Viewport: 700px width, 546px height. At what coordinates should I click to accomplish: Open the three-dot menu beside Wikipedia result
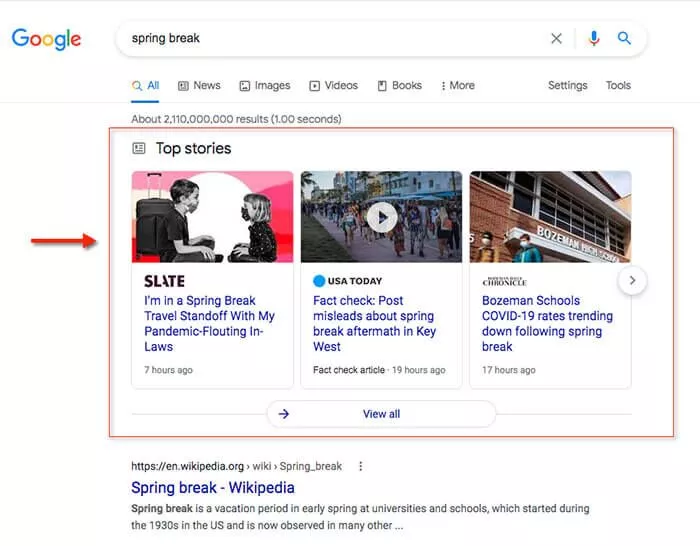click(361, 466)
